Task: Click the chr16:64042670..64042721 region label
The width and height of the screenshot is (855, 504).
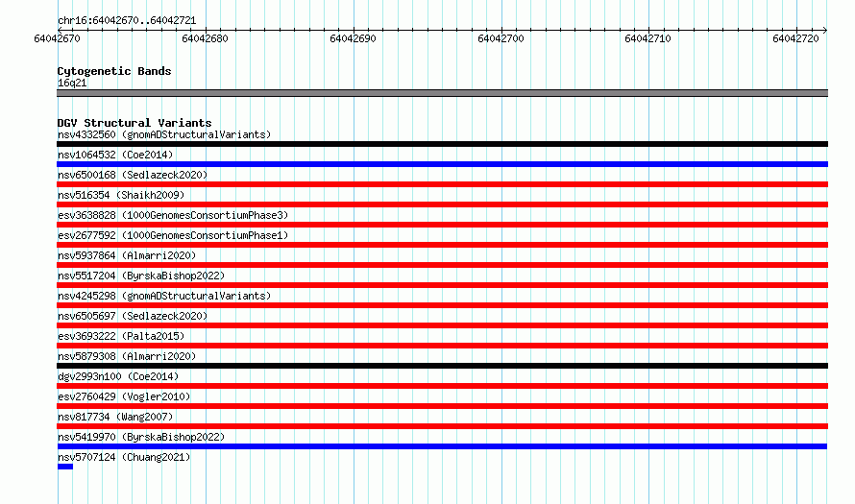Action: (127, 21)
